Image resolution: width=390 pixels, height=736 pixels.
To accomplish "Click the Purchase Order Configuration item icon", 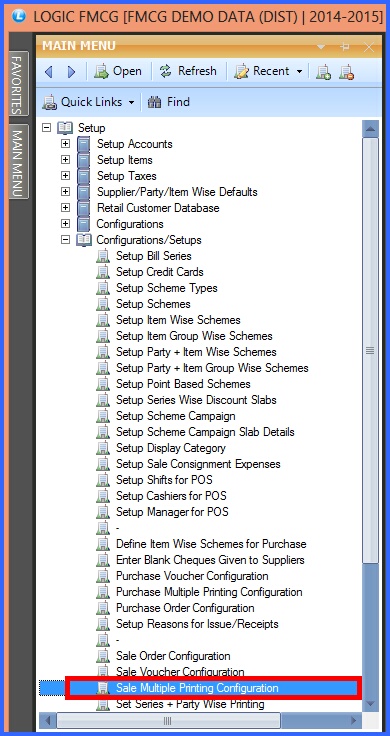I will (x=103, y=608).
